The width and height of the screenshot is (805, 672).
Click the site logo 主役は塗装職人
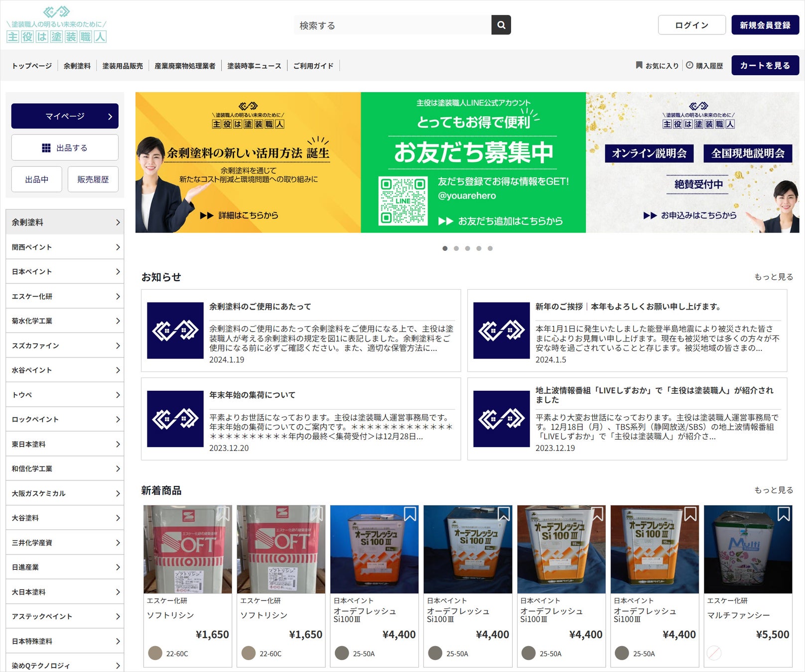[56, 24]
